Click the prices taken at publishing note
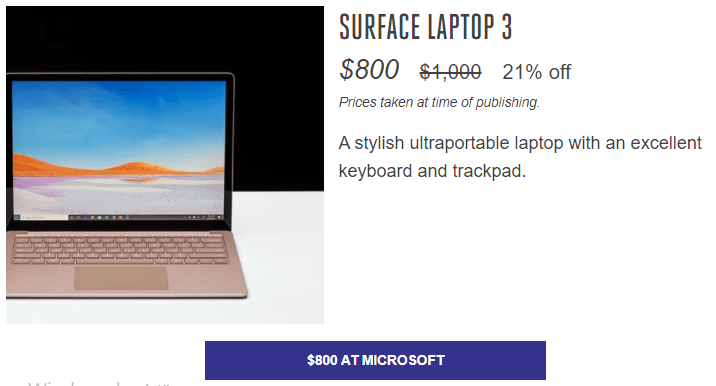Screen dimensions: 716x386 tap(439, 102)
